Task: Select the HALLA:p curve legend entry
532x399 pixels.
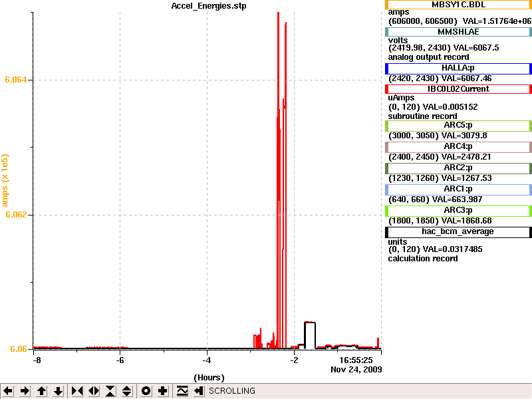Action: [458, 68]
